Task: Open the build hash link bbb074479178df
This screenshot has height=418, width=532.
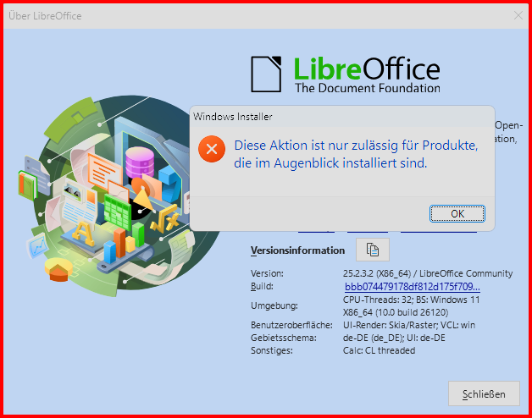Action: coord(412,287)
